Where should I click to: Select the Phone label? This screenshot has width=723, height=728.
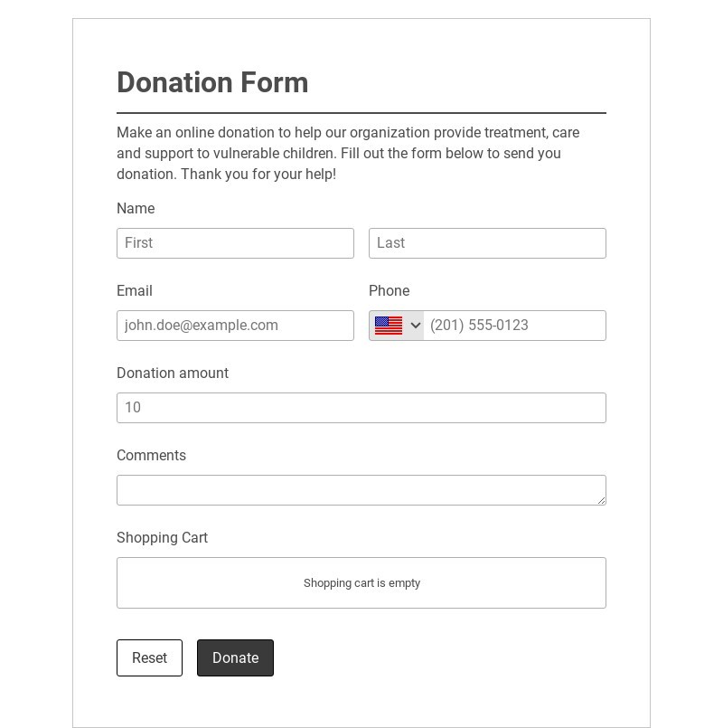pos(390,291)
